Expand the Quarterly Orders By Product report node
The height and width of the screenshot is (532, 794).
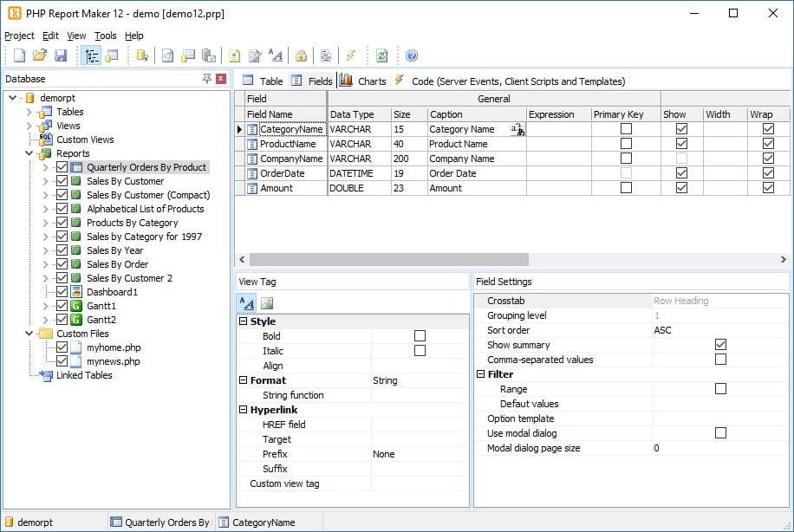click(46, 167)
